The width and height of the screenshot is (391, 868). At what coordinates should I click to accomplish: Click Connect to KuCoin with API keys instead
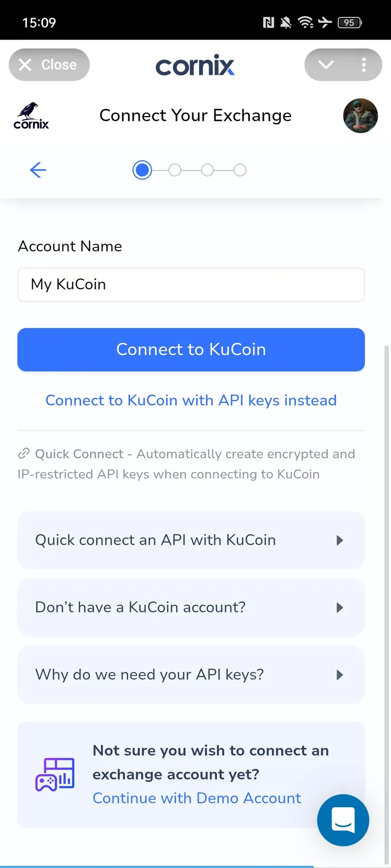click(x=191, y=400)
